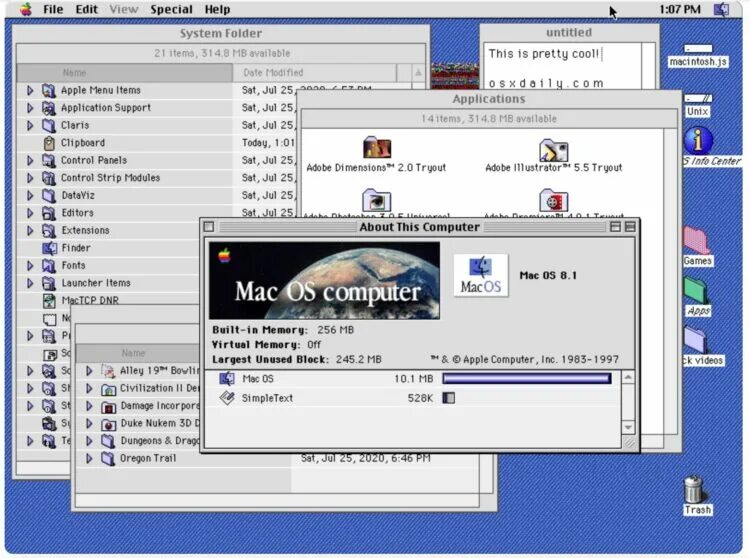Viewport: 750px width, 558px height.
Task: Expand the Editors folder
Action: [x=30, y=213]
